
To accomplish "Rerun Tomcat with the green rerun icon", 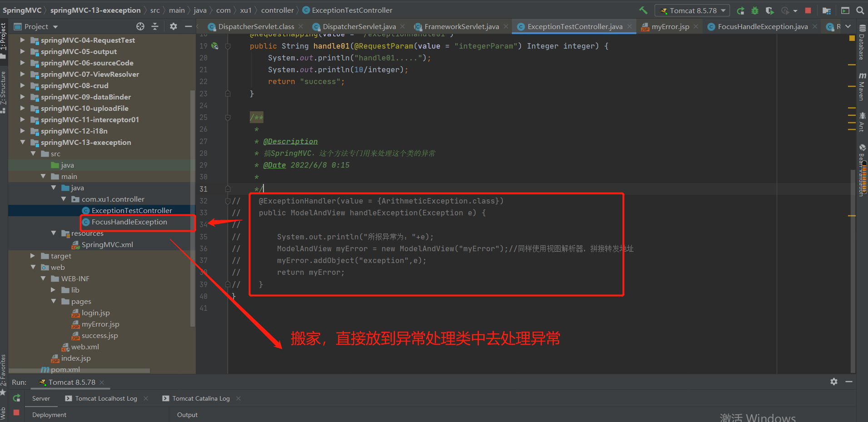I will (x=740, y=10).
